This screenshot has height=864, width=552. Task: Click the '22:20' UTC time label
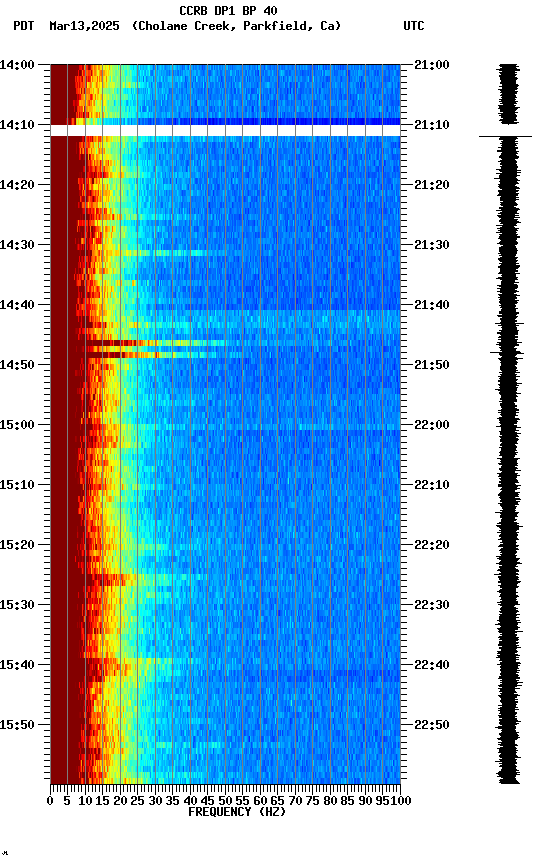tap(432, 546)
